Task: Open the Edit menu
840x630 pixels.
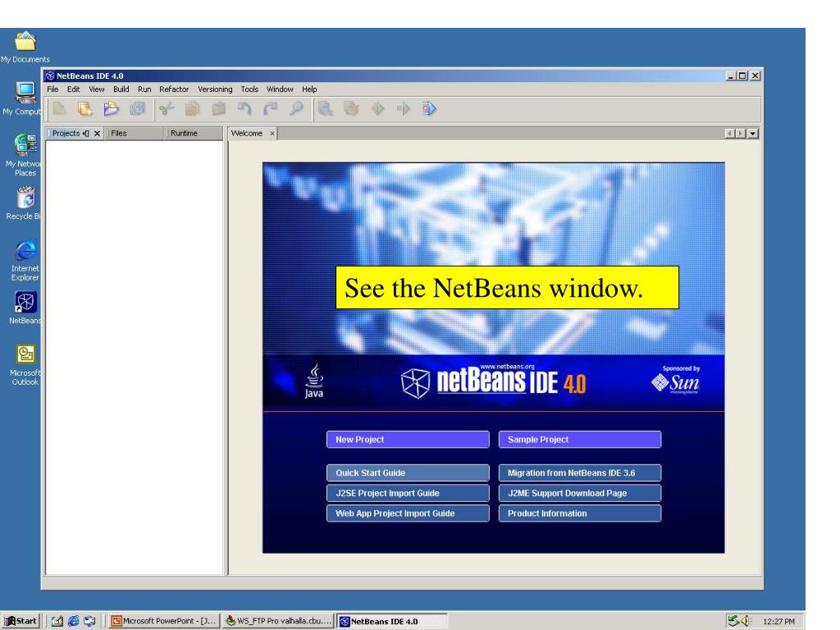Action: [73, 89]
